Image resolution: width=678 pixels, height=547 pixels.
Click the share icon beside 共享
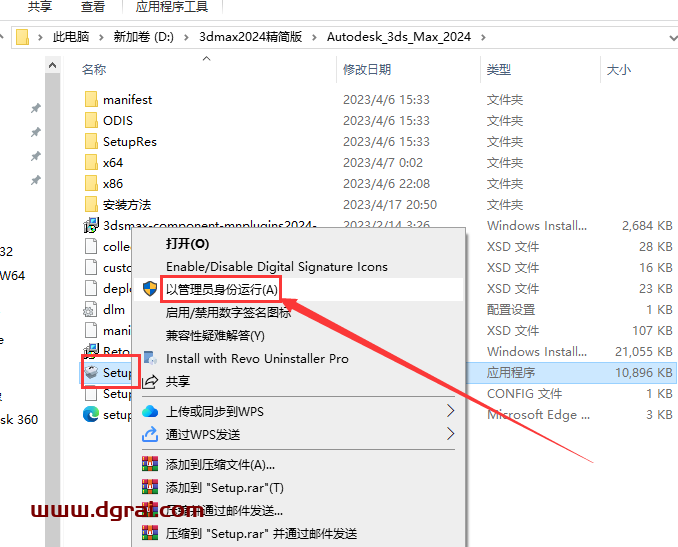point(150,381)
